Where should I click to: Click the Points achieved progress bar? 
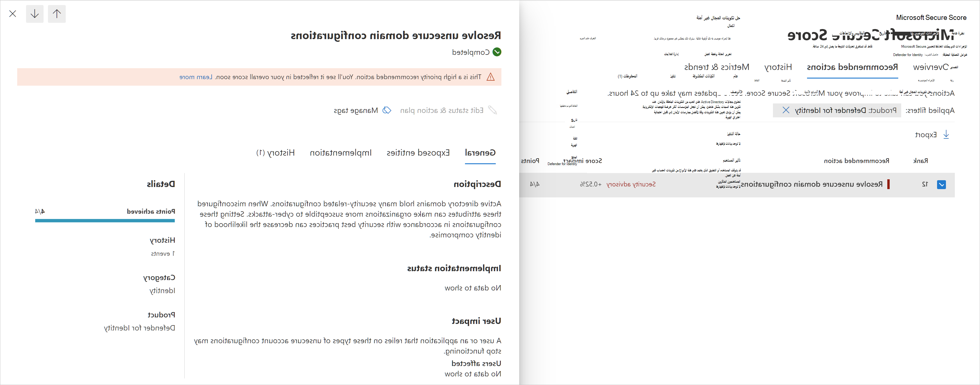[105, 221]
